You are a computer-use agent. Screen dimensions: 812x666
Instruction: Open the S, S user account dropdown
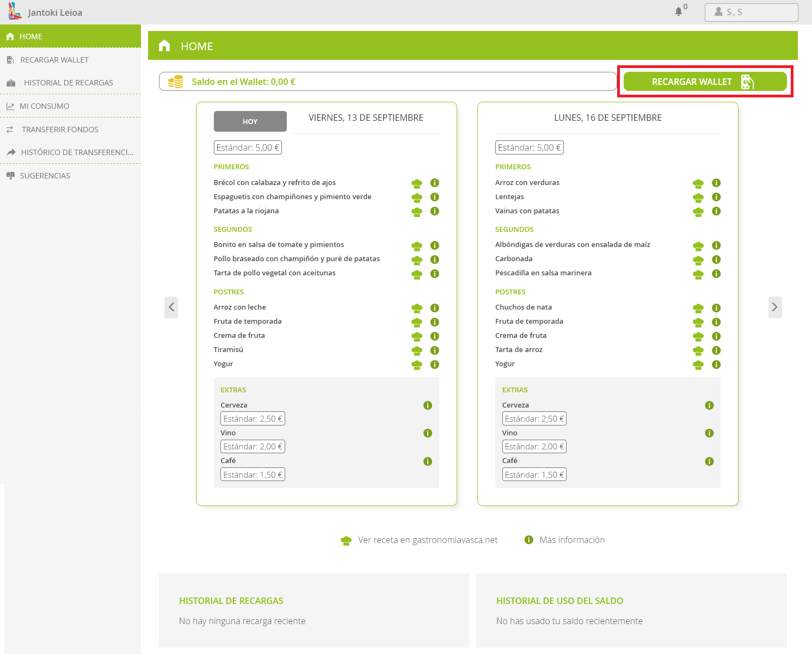tap(751, 12)
